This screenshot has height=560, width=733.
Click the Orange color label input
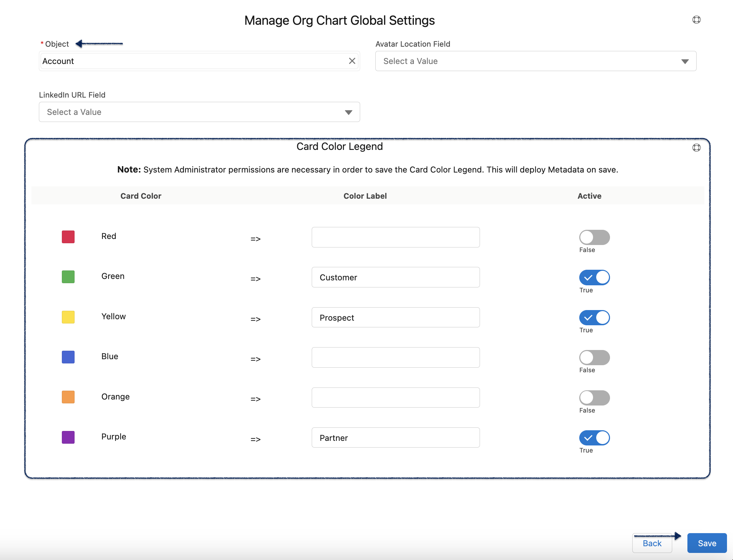(395, 397)
